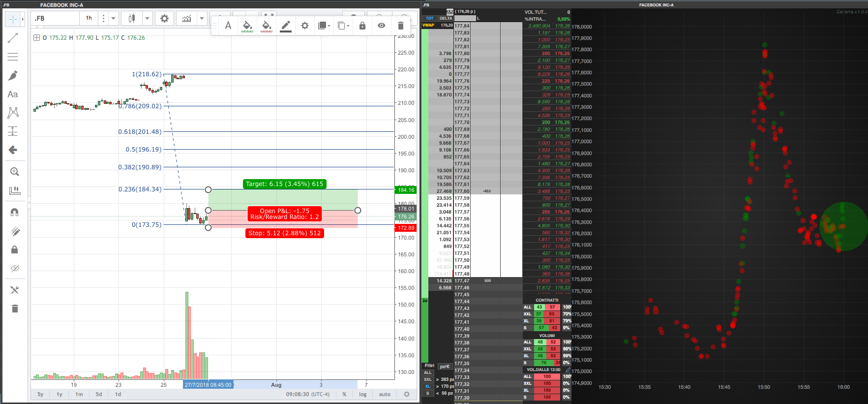Click the timeframe three-dot menu

pos(103,18)
